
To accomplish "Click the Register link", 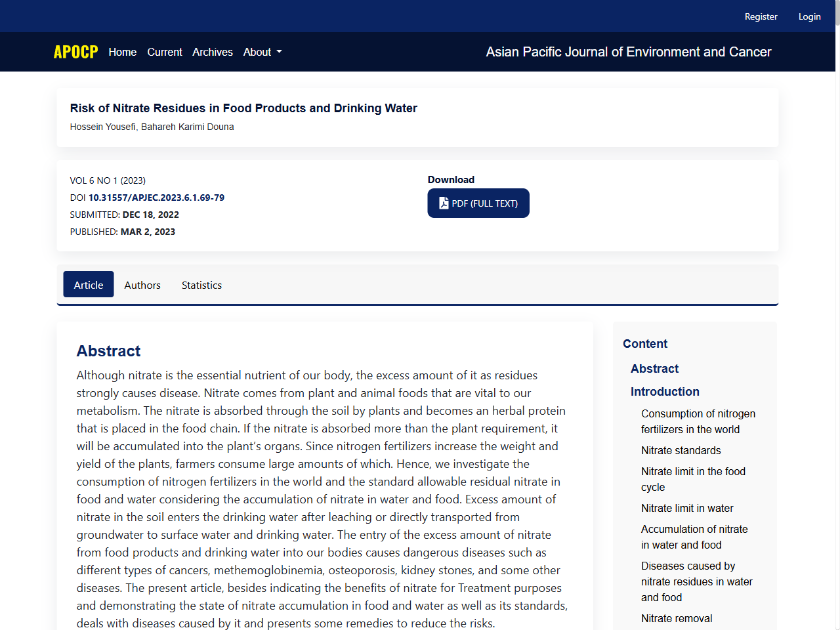I will tap(761, 16).
